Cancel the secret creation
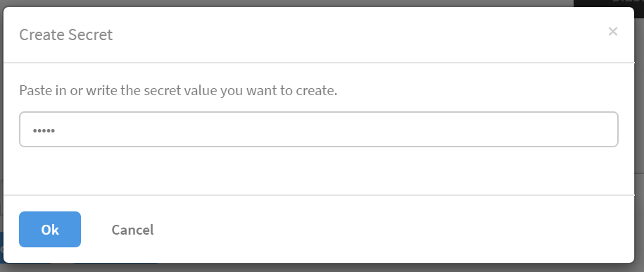The height and width of the screenshot is (272, 644). click(132, 230)
